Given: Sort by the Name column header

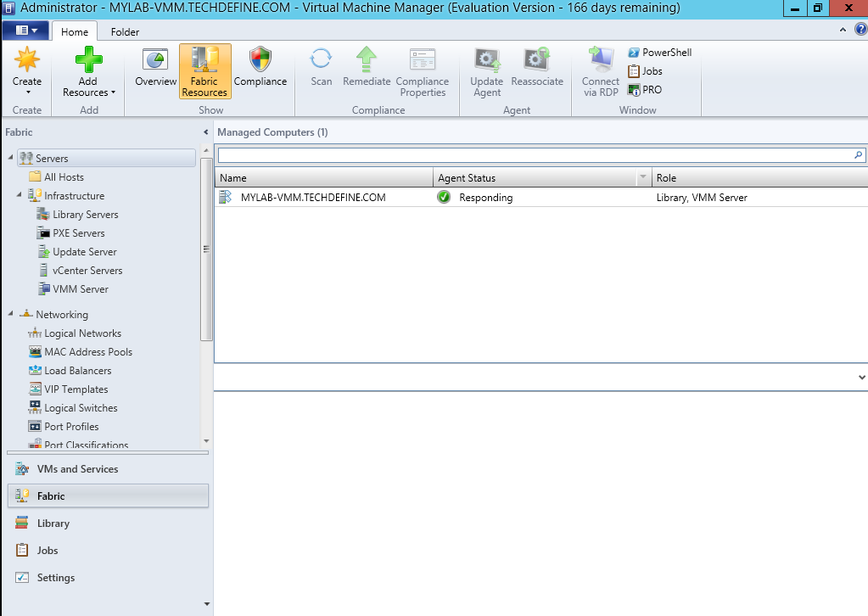Looking at the screenshot, I should point(324,177).
